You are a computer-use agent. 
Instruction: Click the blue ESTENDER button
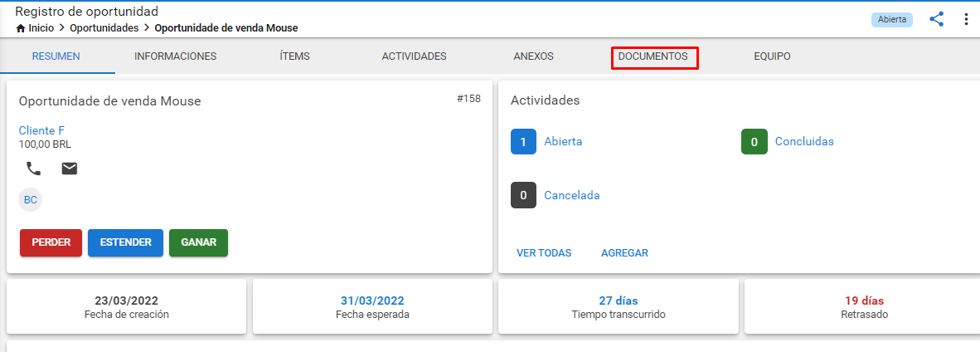click(x=126, y=242)
